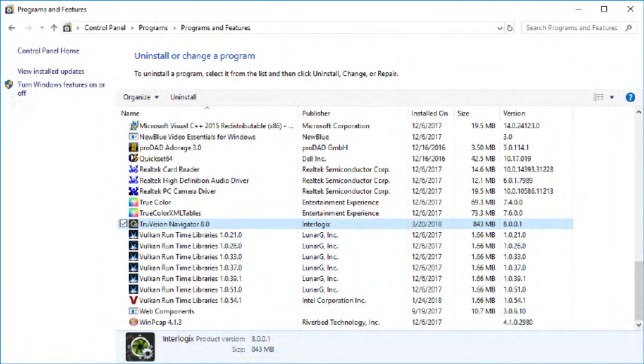This screenshot has width=644, height=364.
Task: Expand the chevron after Control Panel breadcrumb
Action: pos(133,28)
